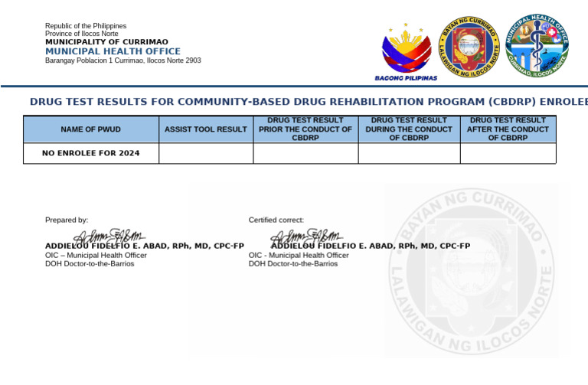This screenshot has width=588, height=385.
Task: Click the signature above the Prepared by name
Action: coord(109,237)
